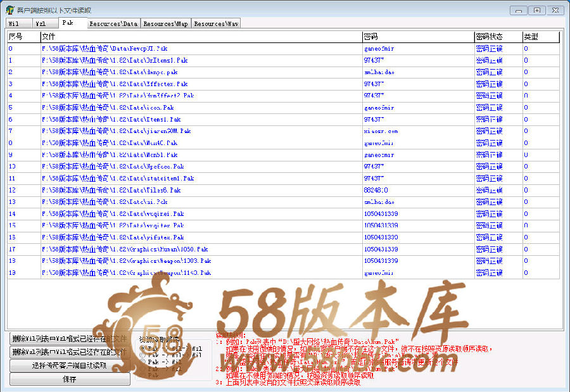
Task: Click the Mon40.Pak file path
Action: point(110,143)
